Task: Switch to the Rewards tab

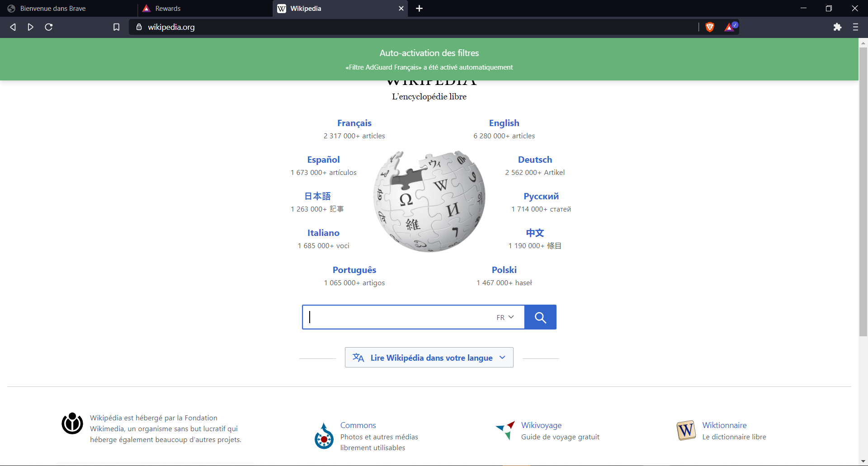Action: tap(204, 9)
